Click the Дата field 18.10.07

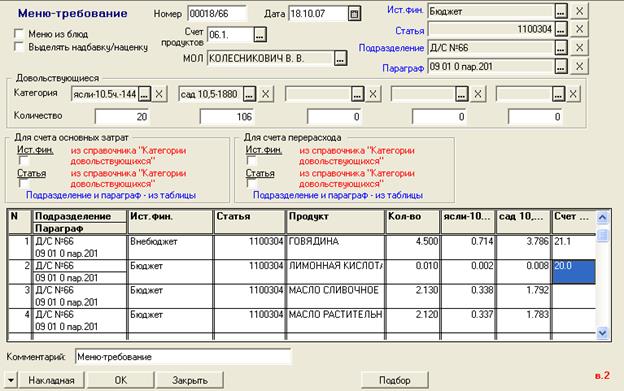[318, 14]
